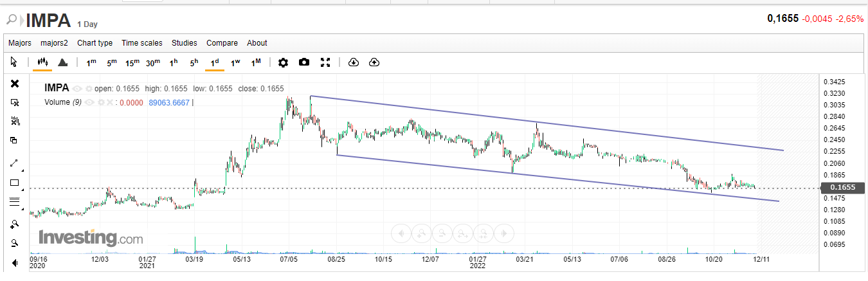Toggle IMPA series visibility eye
The height and width of the screenshot is (281, 868).
77,89
